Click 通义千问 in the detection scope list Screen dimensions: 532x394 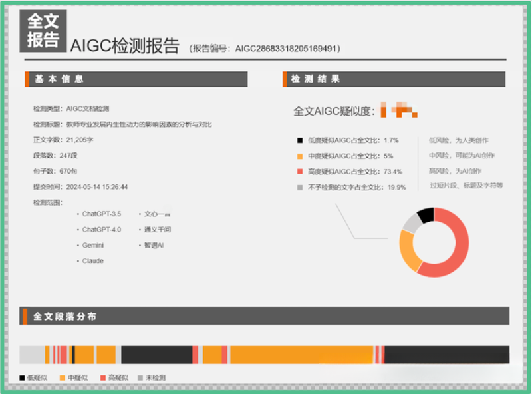pyautogui.click(x=158, y=230)
